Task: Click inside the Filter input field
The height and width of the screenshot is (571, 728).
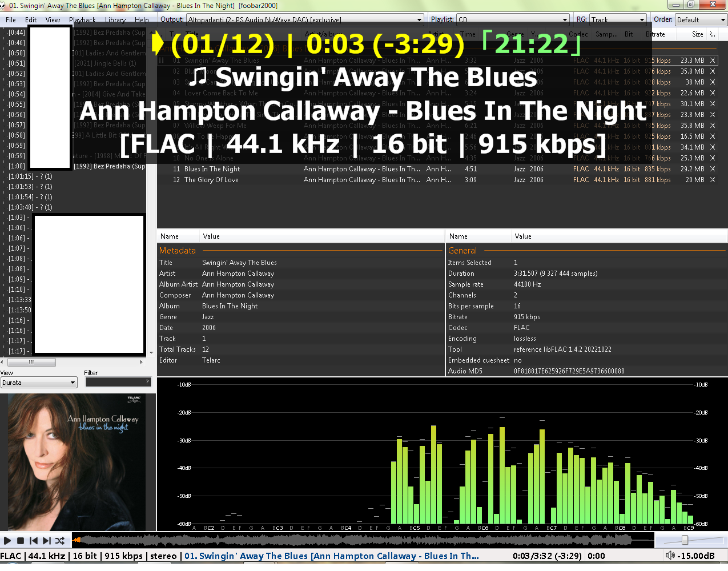Action: click(x=118, y=383)
